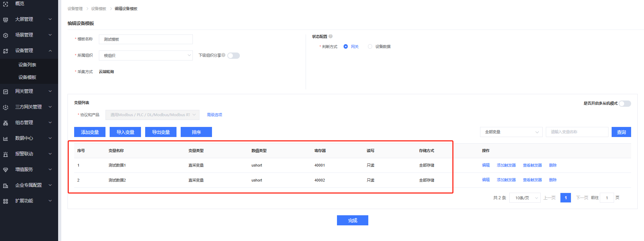
Task: Open the 高级选项 link
Action: [214, 115]
